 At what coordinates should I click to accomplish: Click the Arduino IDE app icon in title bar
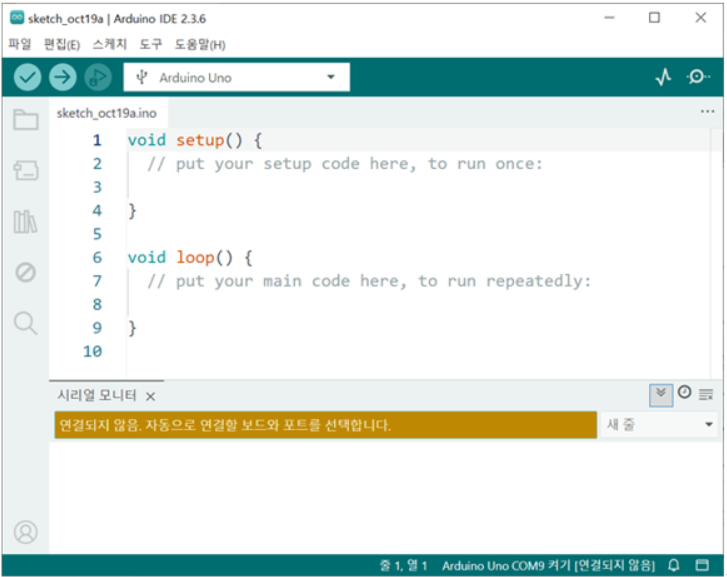click(17, 18)
